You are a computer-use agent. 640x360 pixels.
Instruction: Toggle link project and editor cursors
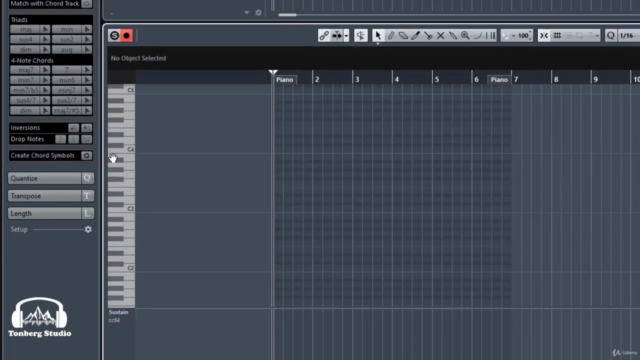click(324, 36)
